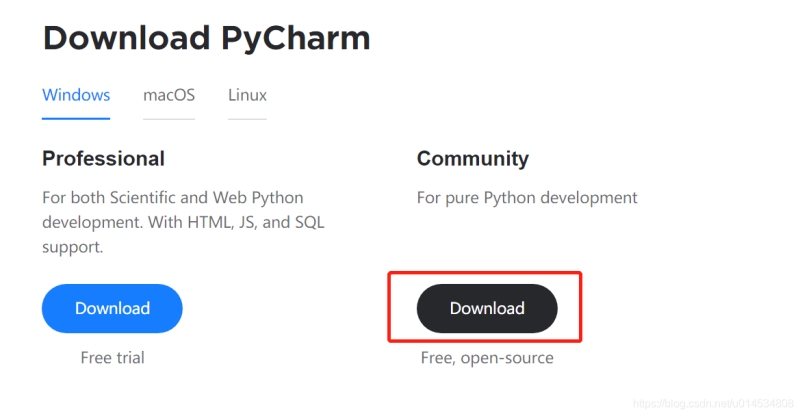The height and width of the screenshot is (416, 800).
Task: Switch to the Windows tab
Action: (76, 96)
